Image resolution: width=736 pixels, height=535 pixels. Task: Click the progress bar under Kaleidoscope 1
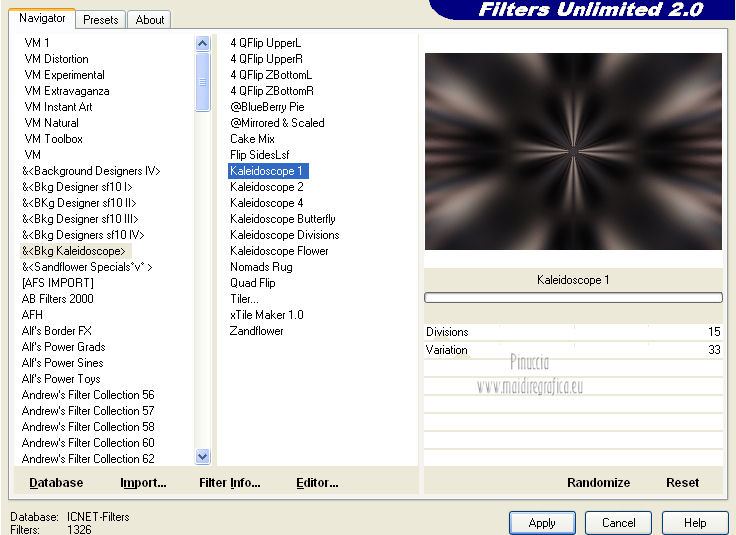click(573, 298)
